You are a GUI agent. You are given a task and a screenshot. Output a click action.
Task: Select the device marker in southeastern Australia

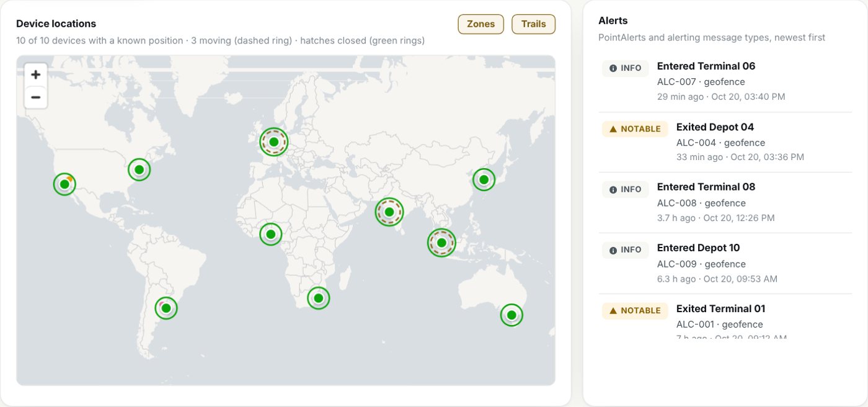coord(511,315)
